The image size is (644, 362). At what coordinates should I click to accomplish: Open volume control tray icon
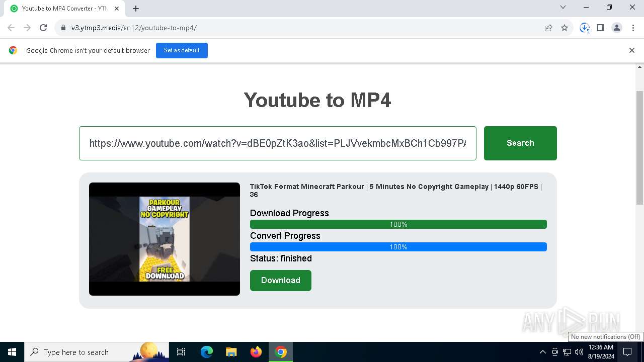click(x=579, y=352)
